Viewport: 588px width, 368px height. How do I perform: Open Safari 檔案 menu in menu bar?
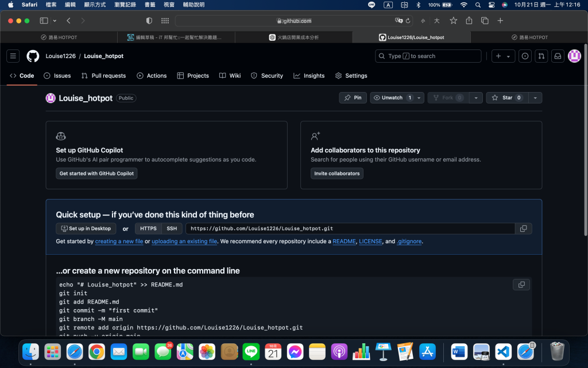coord(51,5)
